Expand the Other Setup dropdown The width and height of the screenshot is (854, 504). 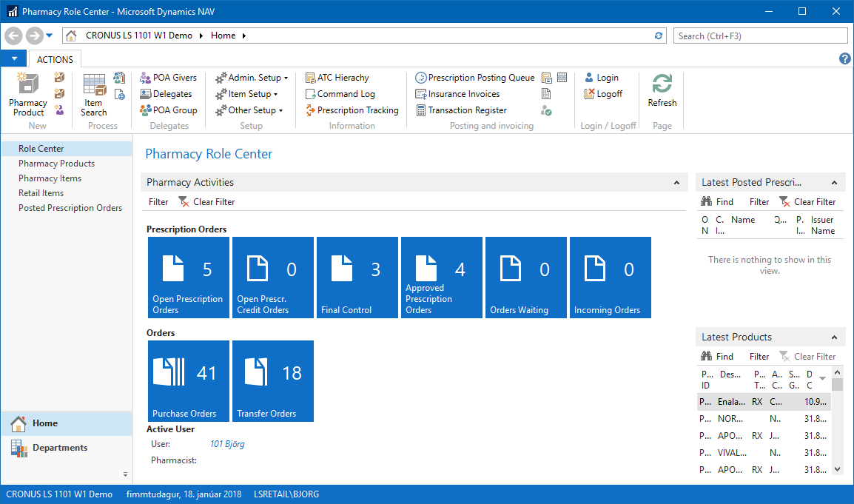pyautogui.click(x=249, y=110)
